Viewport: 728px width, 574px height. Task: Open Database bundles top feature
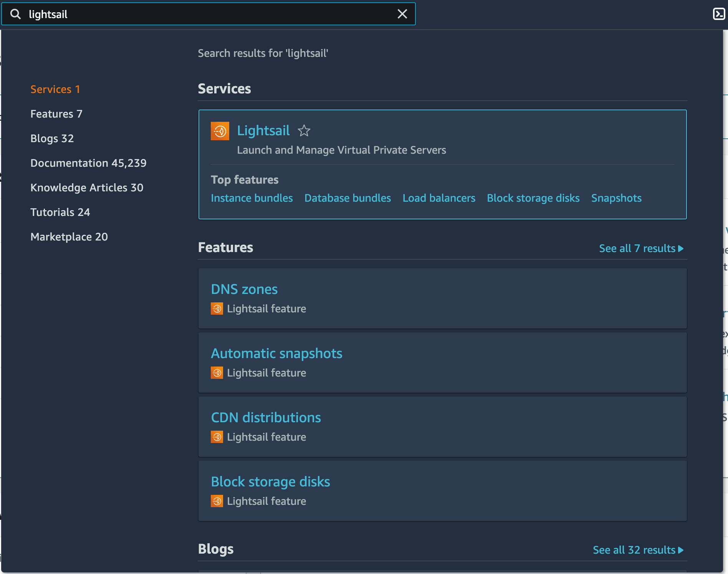tap(348, 198)
